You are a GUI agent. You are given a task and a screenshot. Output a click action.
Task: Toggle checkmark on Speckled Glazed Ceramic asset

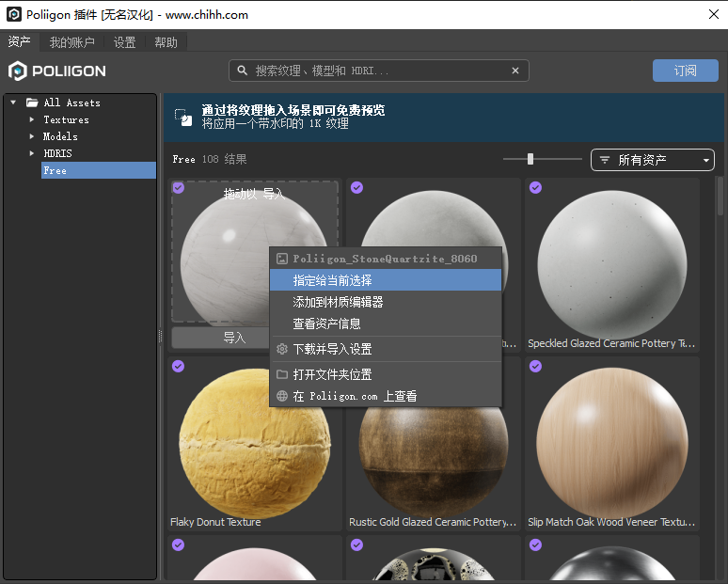click(535, 187)
